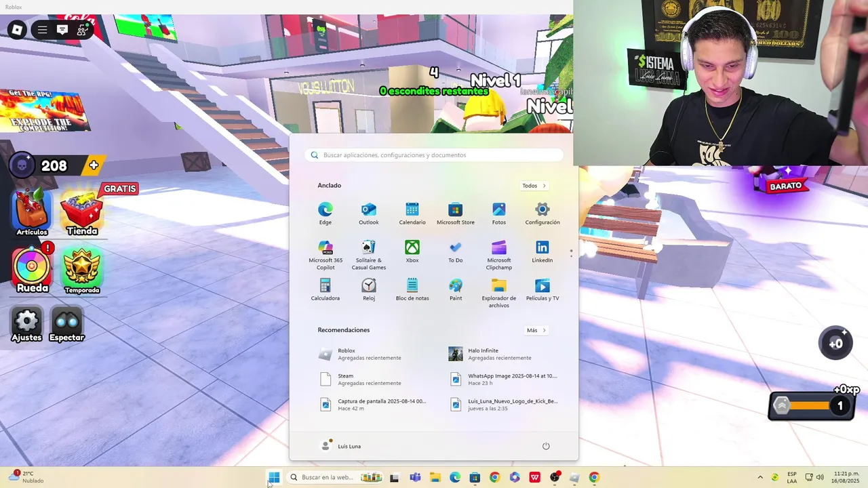Open the Calculadora app
868x488 pixels.
325,289
